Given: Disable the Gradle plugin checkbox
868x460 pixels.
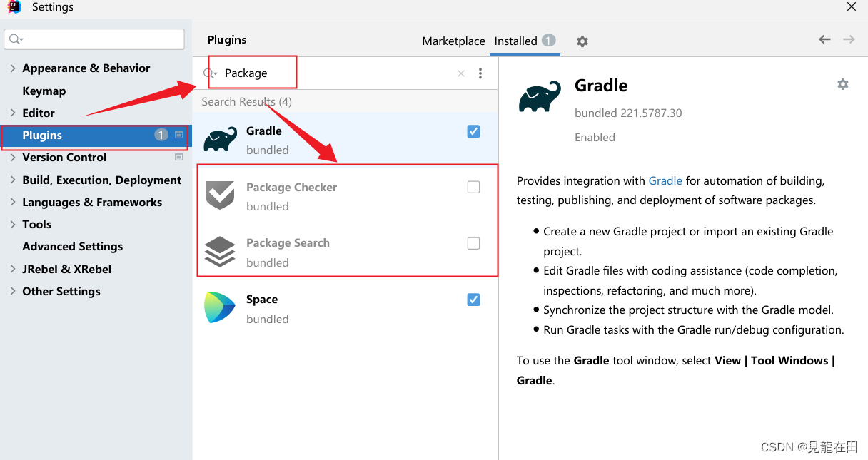Looking at the screenshot, I should [473, 131].
